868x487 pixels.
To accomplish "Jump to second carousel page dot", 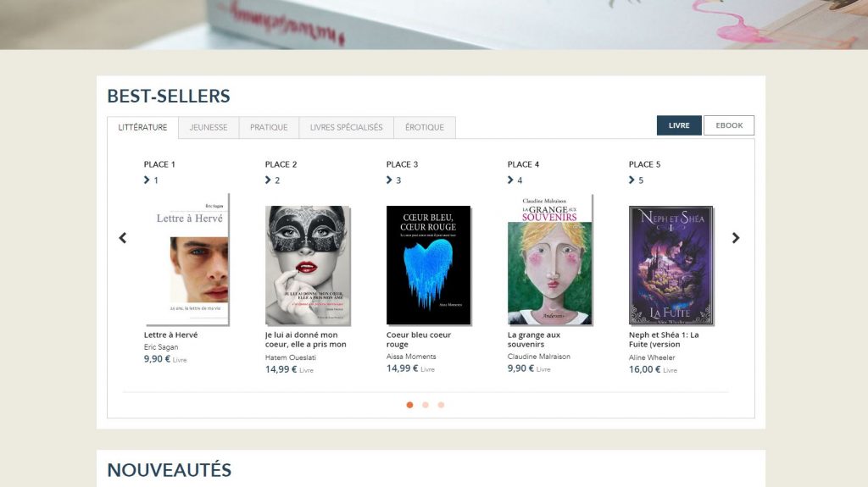I will 426,405.
